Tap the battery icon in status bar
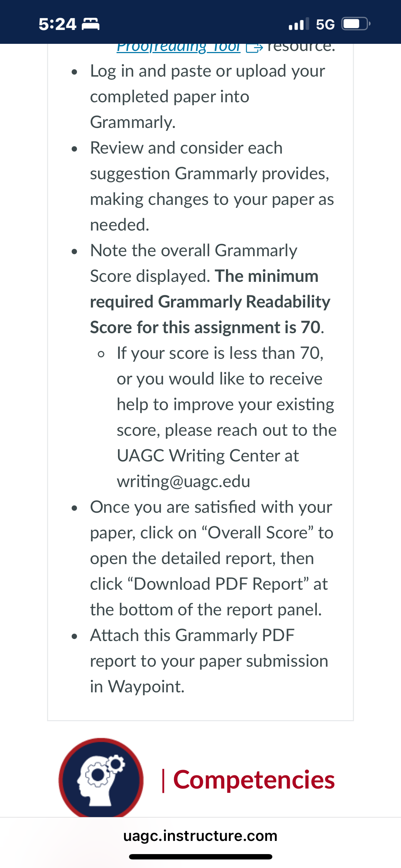Image resolution: width=401 pixels, height=868 pixels. (356, 24)
